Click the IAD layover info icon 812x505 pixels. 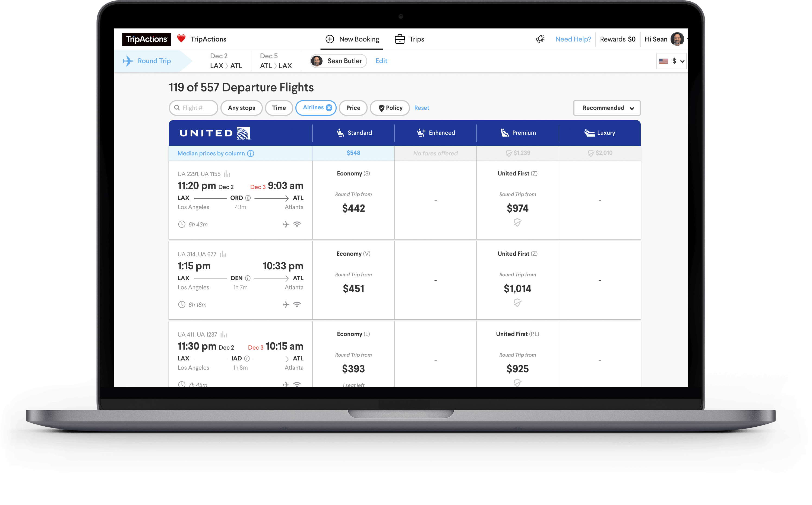pyautogui.click(x=247, y=359)
